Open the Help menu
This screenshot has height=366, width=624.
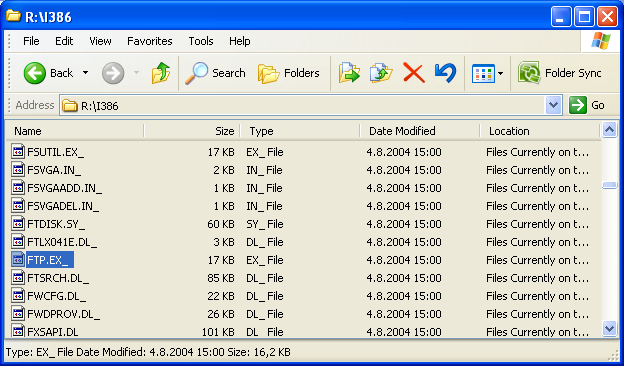click(x=240, y=41)
